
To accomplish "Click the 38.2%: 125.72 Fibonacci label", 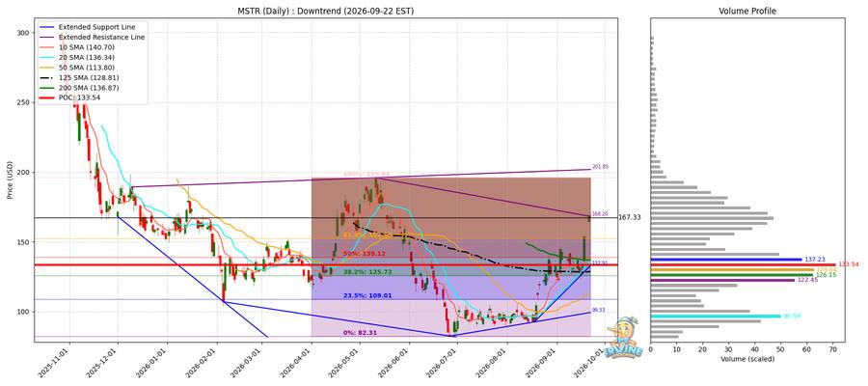I will click(367, 272).
